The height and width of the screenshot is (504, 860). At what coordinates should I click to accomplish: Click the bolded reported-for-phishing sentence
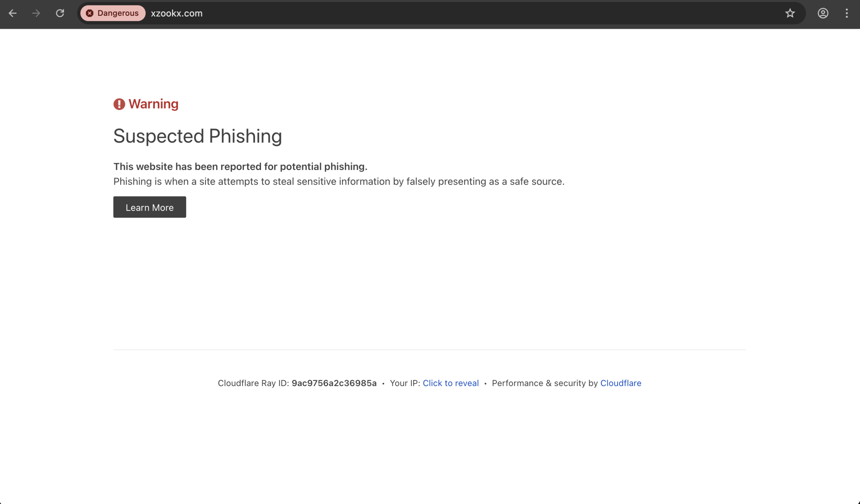click(x=240, y=167)
